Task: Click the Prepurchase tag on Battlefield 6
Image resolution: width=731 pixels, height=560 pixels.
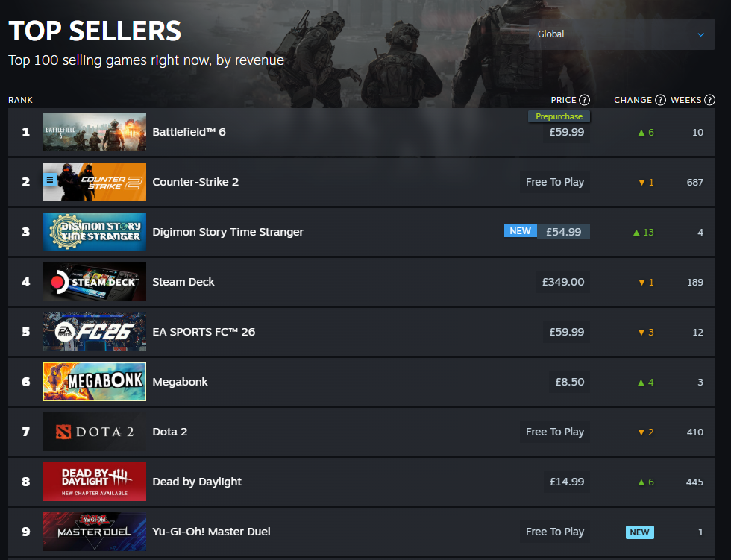Action: 559,116
